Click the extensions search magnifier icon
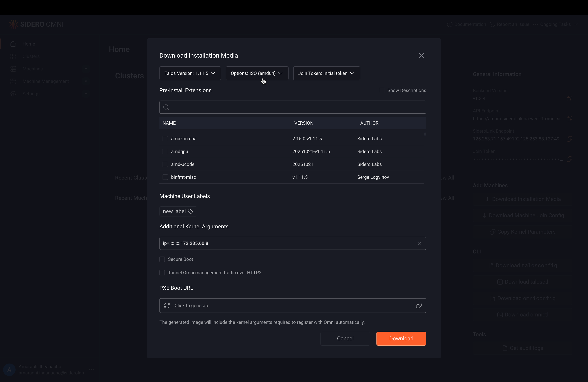 pos(166,107)
